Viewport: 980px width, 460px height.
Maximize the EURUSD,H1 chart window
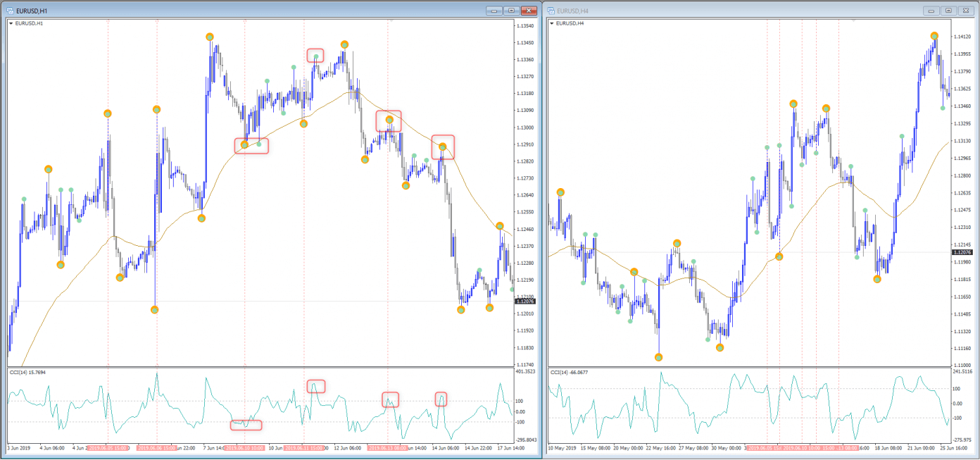click(511, 11)
